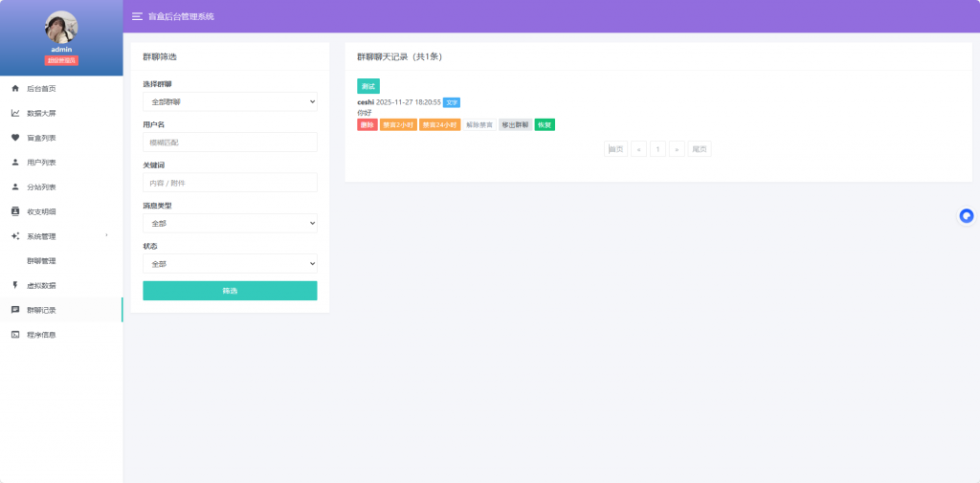Click the 群聊聊天记录 (共1条) heading
Viewport: 980px width, 483px height.
[x=399, y=56]
